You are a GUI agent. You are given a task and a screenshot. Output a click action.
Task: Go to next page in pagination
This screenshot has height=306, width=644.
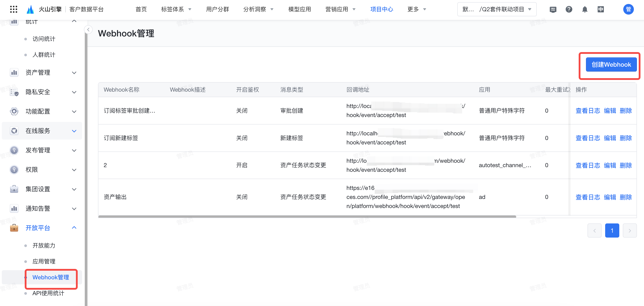pyautogui.click(x=629, y=230)
